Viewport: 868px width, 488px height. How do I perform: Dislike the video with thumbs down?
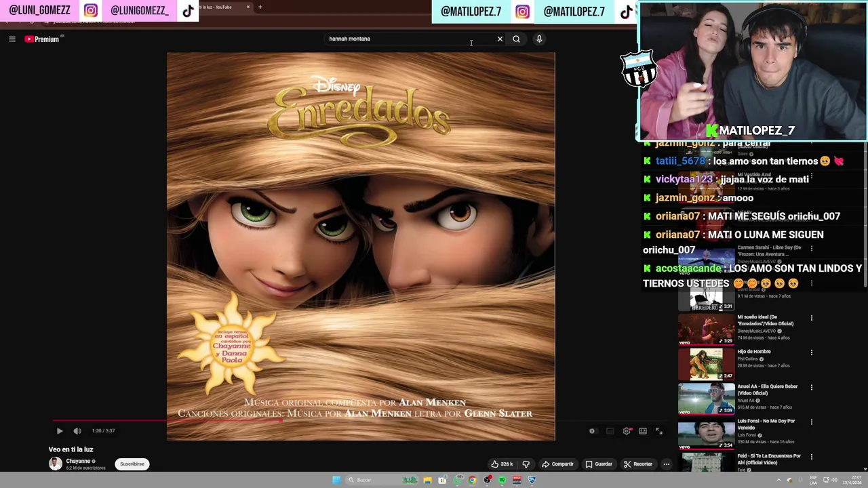pos(526,464)
